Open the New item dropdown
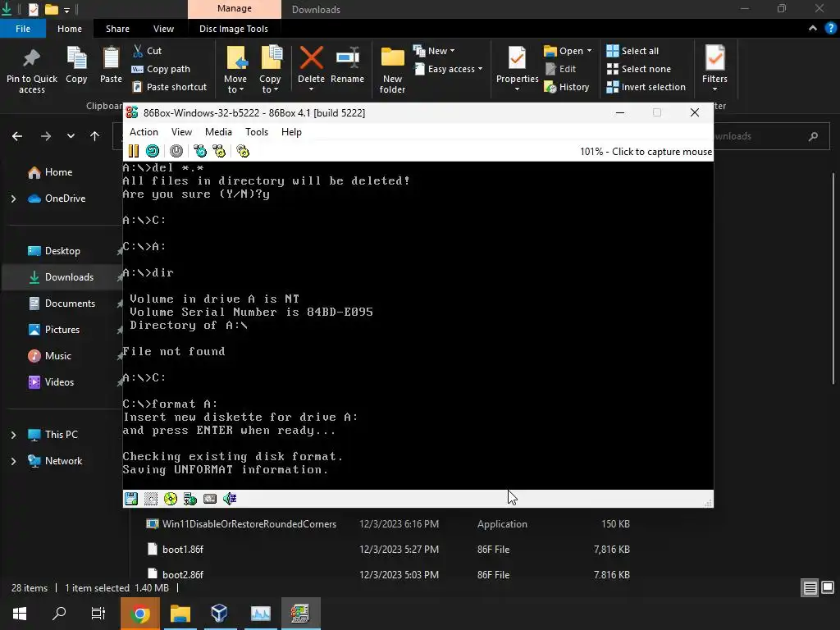 [x=434, y=51]
